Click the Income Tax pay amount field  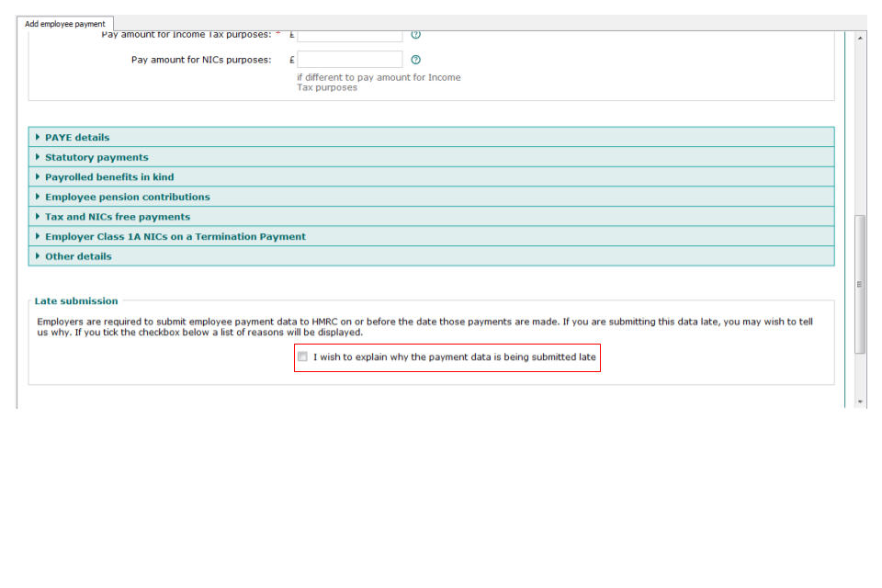point(350,36)
